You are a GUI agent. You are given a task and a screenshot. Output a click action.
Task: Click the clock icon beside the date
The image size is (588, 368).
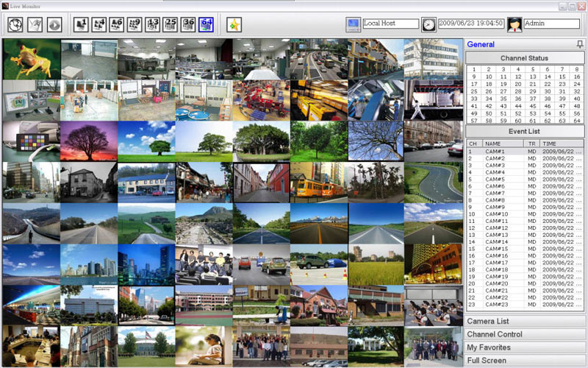[429, 24]
